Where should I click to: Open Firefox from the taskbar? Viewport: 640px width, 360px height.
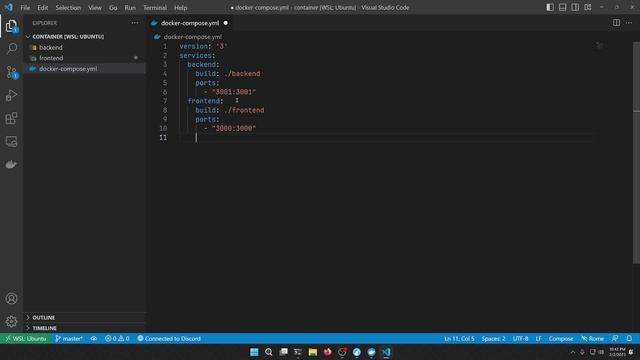327,352
